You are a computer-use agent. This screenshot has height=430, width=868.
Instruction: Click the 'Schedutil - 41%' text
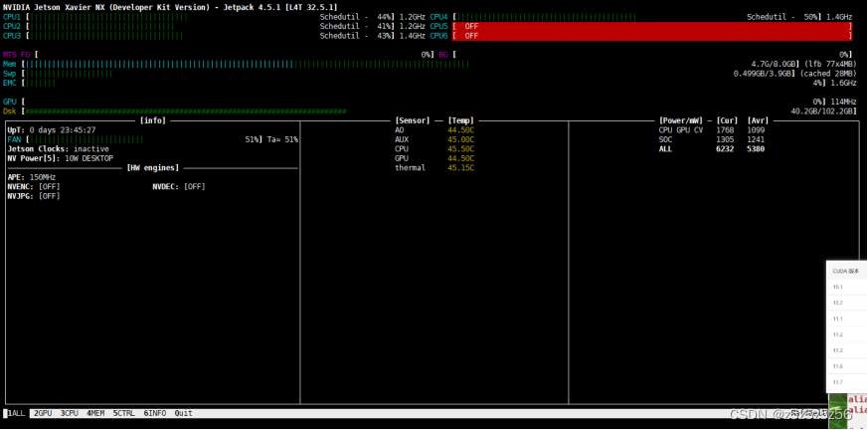point(357,27)
